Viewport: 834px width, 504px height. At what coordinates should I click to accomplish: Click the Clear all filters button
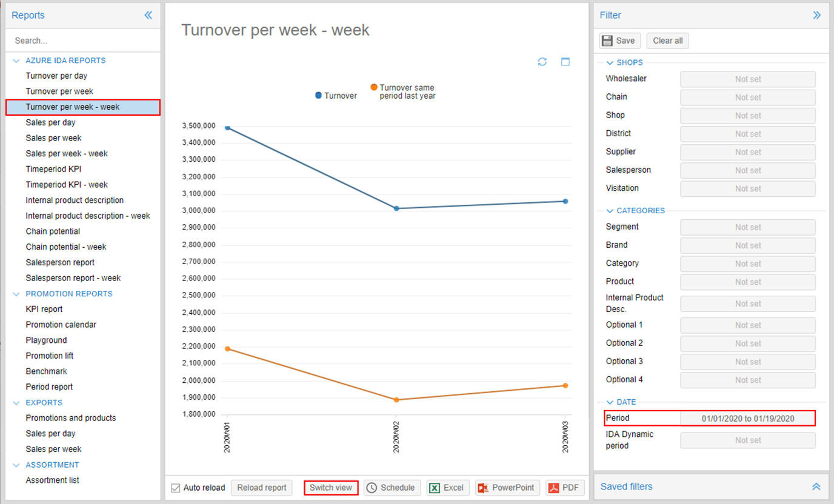coord(667,41)
